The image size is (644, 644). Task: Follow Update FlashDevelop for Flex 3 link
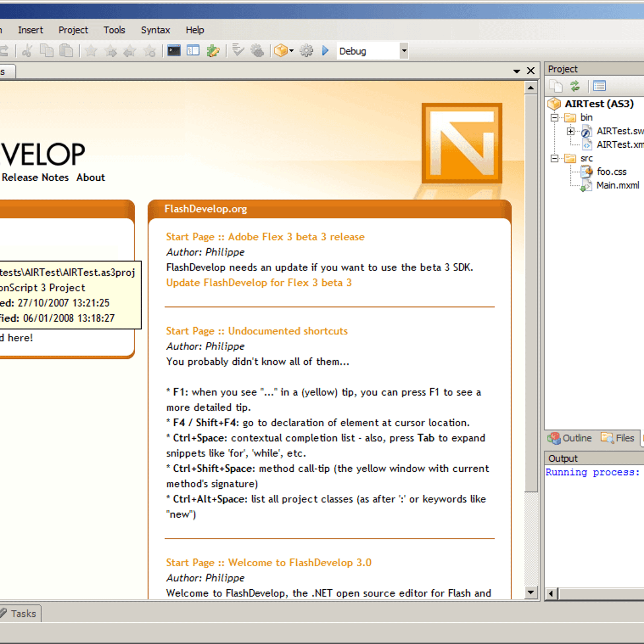(259, 283)
